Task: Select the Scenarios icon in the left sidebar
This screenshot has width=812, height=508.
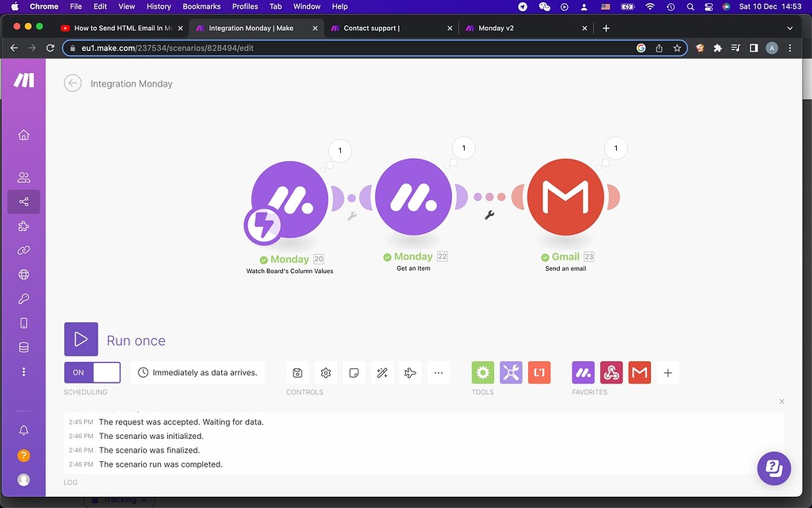Action: [x=24, y=202]
